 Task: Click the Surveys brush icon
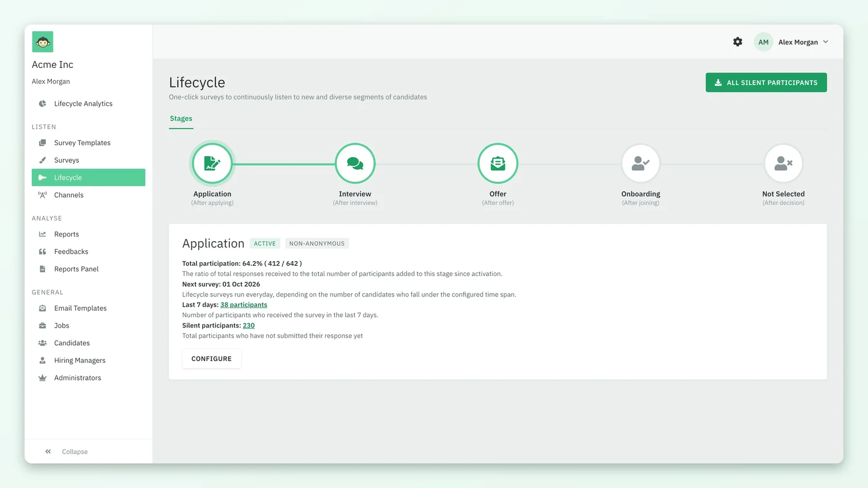[42, 160]
